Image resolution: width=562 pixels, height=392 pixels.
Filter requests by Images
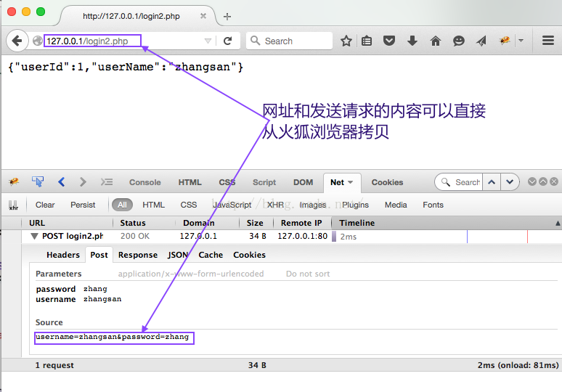click(312, 205)
